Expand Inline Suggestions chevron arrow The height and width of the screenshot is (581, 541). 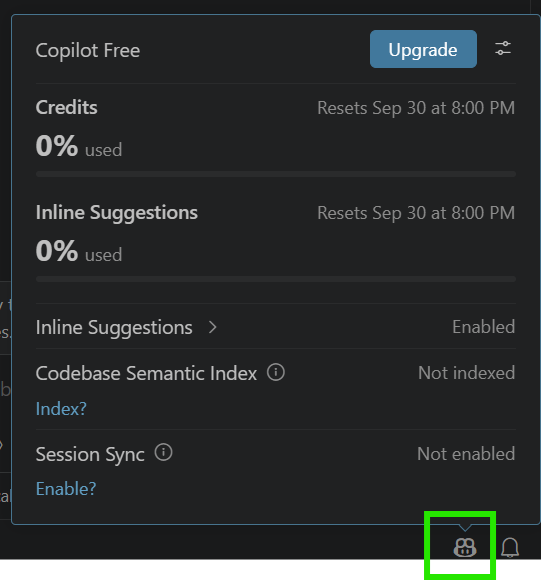[212, 327]
